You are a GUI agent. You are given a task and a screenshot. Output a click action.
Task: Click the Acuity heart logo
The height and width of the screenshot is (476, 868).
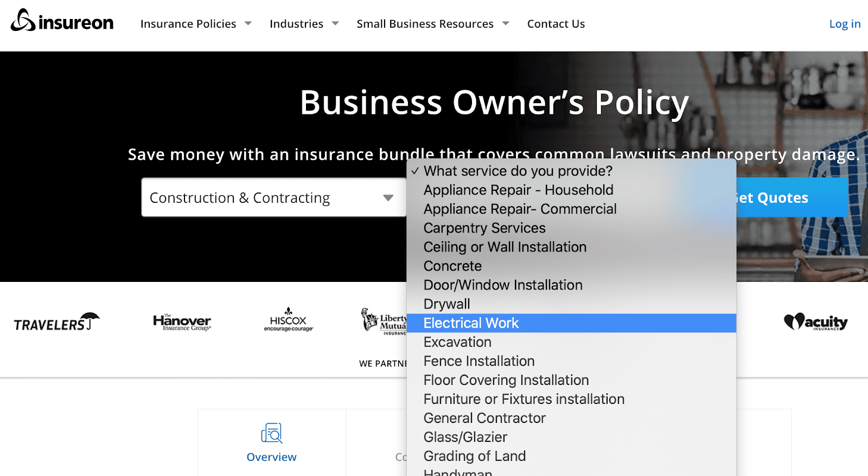[x=815, y=322]
